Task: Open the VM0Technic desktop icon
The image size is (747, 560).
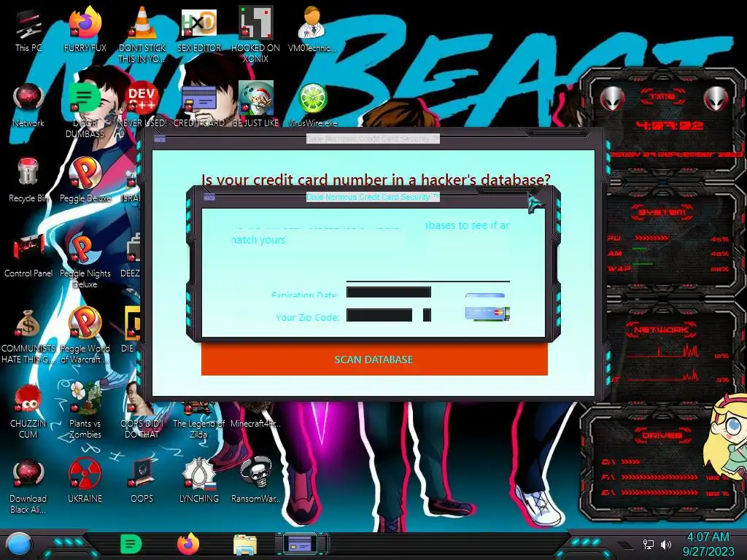Action: [312, 29]
